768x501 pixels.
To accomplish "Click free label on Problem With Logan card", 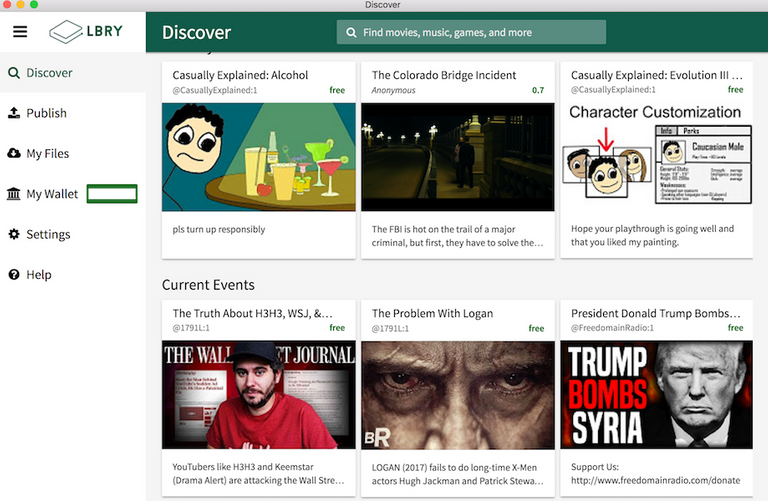I will (536, 328).
